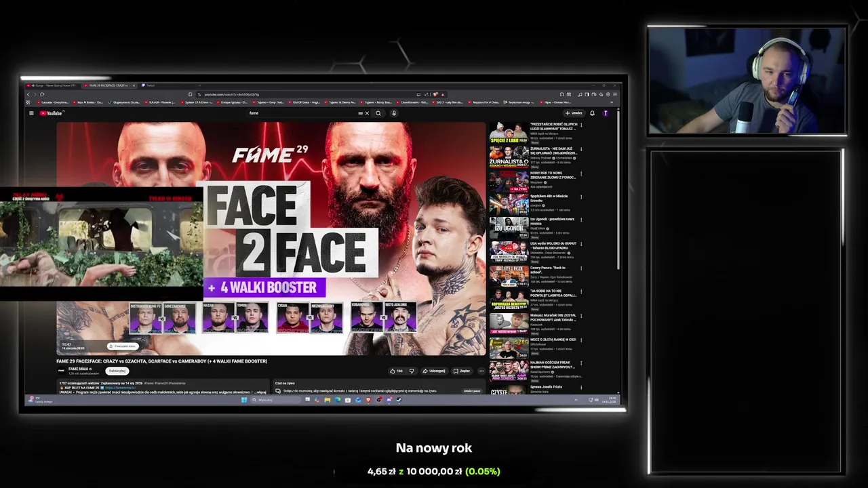
Task: Open 'System Of A Down' bookmark
Action: pyautogui.click(x=198, y=102)
